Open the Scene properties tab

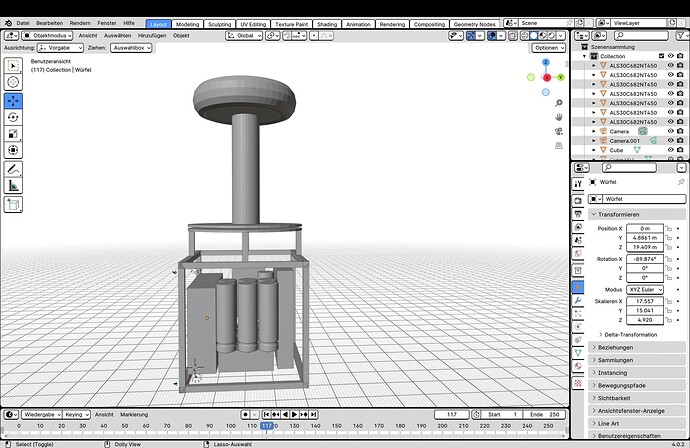click(578, 240)
